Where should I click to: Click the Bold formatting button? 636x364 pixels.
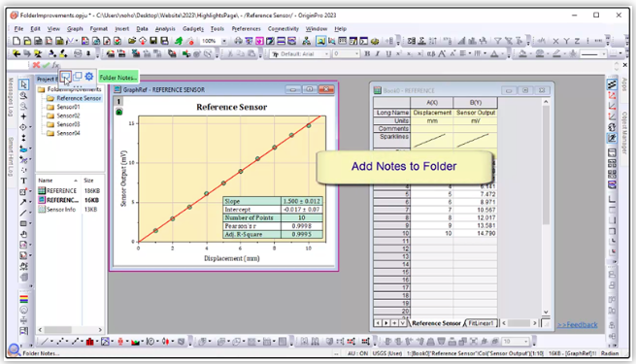pyautogui.click(x=367, y=53)
